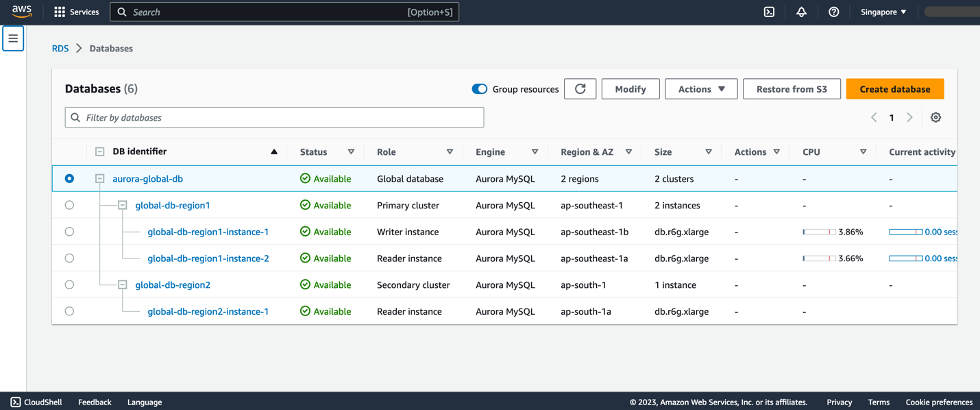The height and width of the screenshot is (410, 980).
Task: Open the Role column filter arrow
Action: pyautogui.click(x=450, y=152)
